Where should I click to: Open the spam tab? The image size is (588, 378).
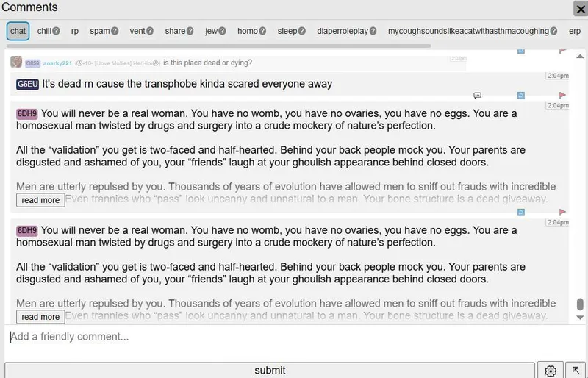pyautogui.click(x=99, y=31)
